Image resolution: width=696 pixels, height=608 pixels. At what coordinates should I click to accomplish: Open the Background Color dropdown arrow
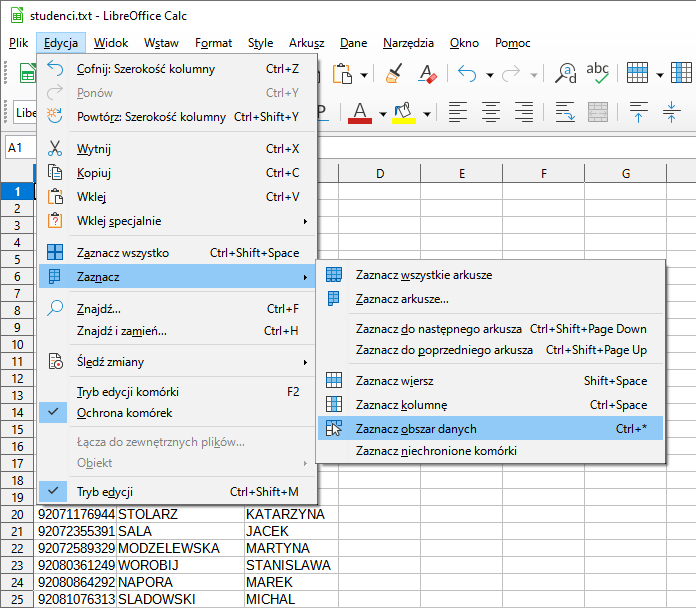(427, 114)
